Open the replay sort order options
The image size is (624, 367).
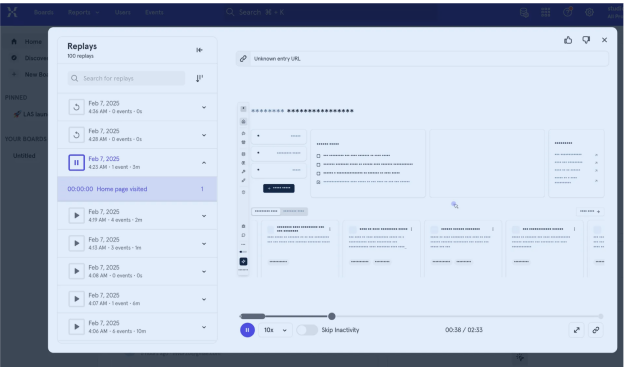[x=199, y=78]
